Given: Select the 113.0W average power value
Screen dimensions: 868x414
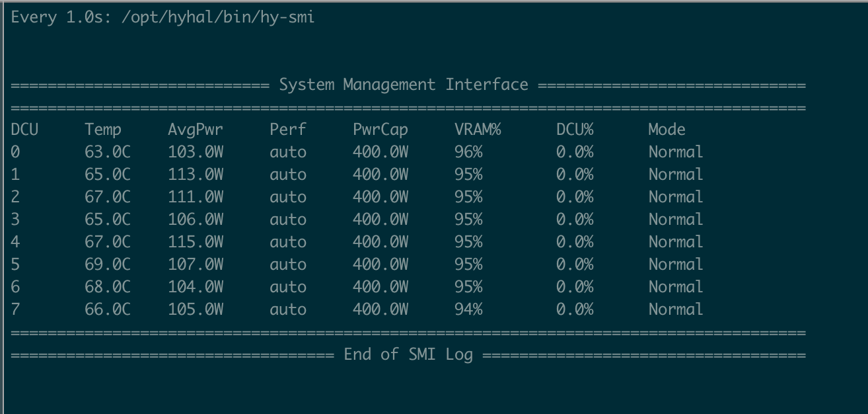Looking at the screenshot, I should point(196,175).
